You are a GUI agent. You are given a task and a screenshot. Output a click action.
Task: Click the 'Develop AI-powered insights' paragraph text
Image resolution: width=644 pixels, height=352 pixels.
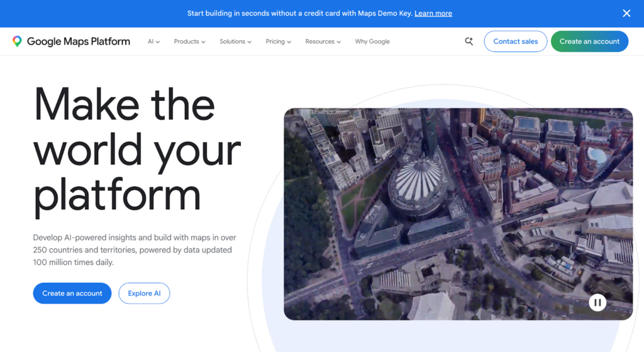tap(135, 249)
